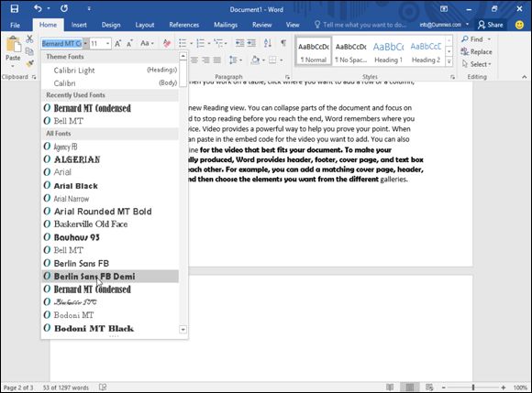Viewport: 532px width, 393px height.
Task: Open the Font name dropdown arrow
Action: pyautogui.click(x=85, y=43)
